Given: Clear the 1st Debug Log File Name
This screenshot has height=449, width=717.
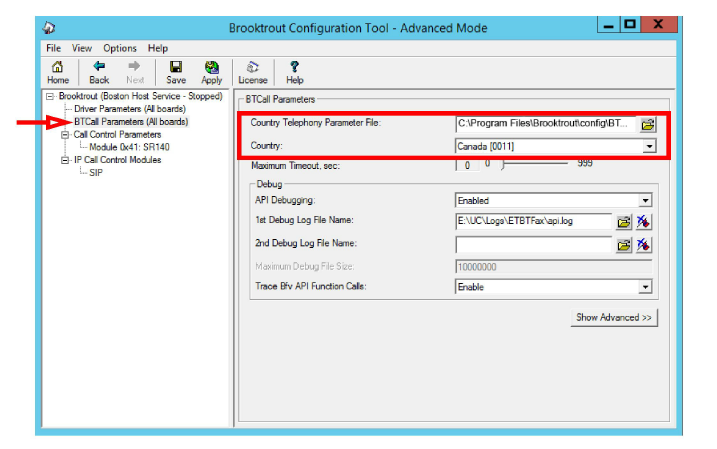Looking at the screenshot, I should [643, 222].
